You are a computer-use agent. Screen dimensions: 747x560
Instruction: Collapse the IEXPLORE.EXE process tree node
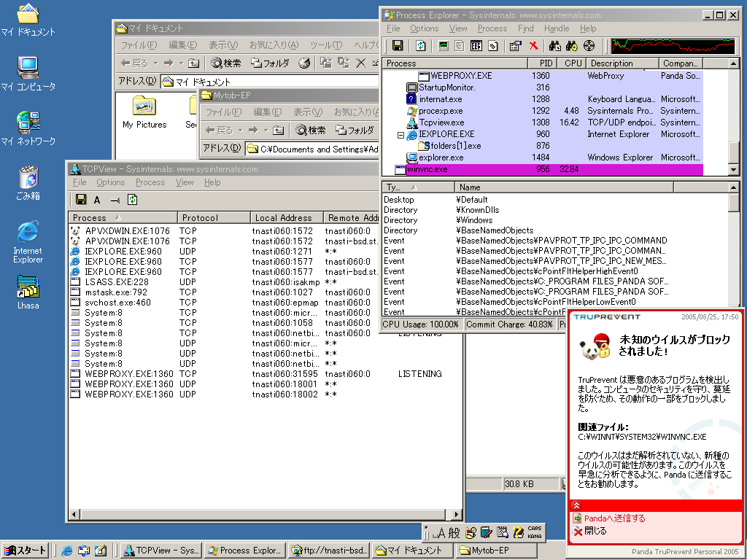tap(400, 134)
